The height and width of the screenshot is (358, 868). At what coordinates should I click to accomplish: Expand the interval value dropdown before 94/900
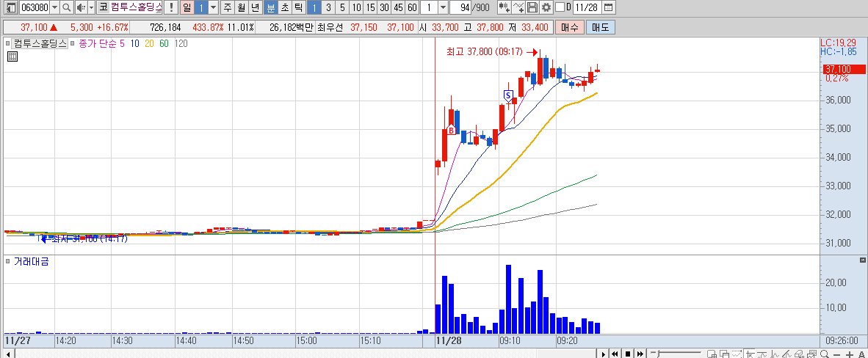443,7
